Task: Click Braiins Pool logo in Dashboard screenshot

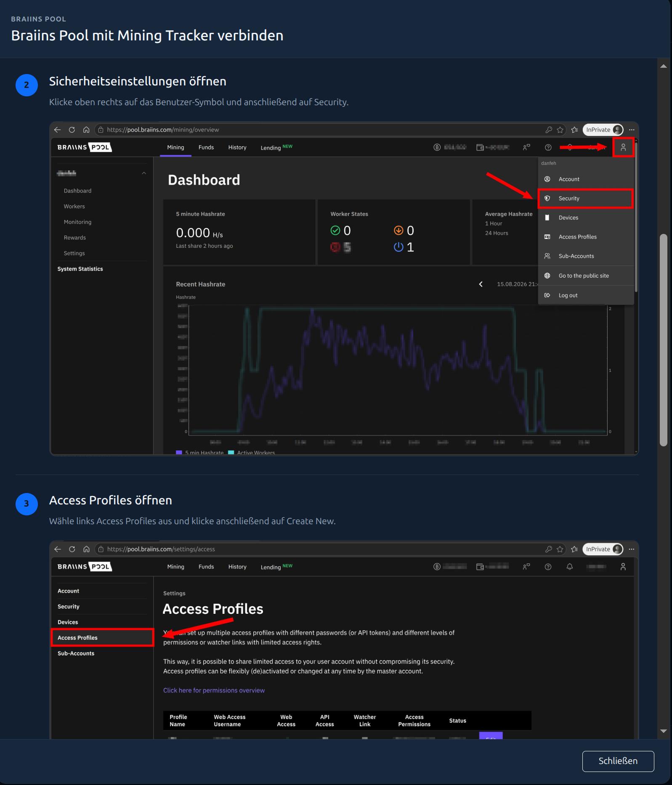Action: pos(85,147)
